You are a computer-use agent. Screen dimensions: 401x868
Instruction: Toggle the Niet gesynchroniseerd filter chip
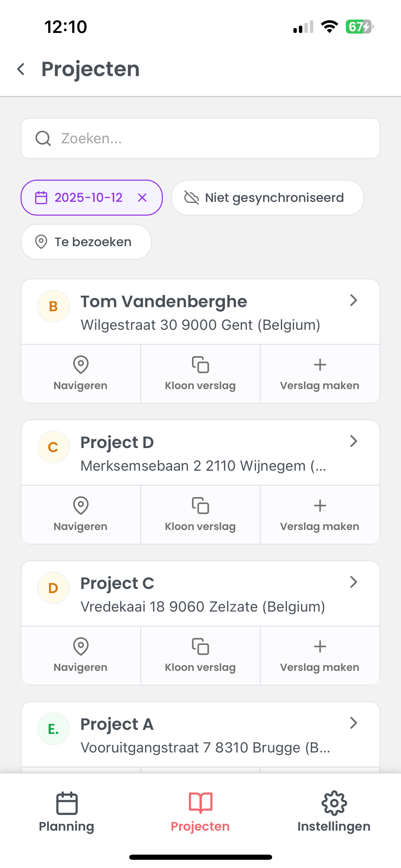268,198
